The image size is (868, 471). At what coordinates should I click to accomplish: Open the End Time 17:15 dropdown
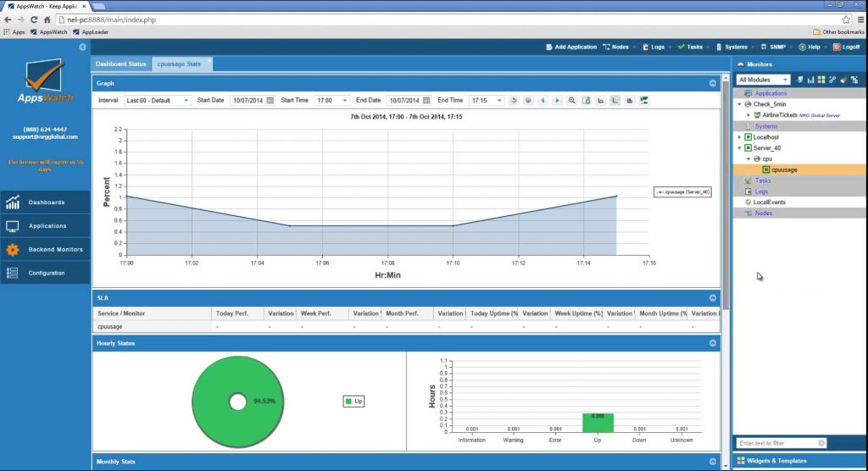pyautogui.click(x=487, y=100)
